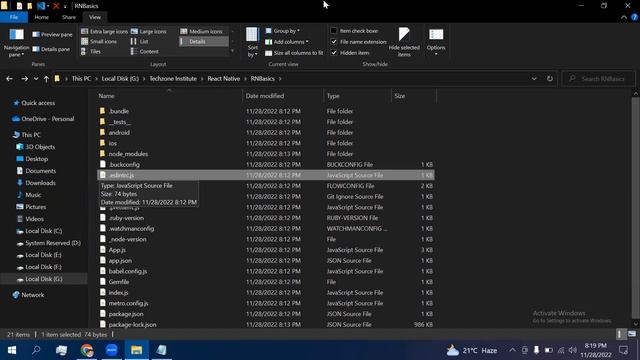640x360 pixels.
Task: Toggle the Details pane
Action: click(x=51, y=49)
